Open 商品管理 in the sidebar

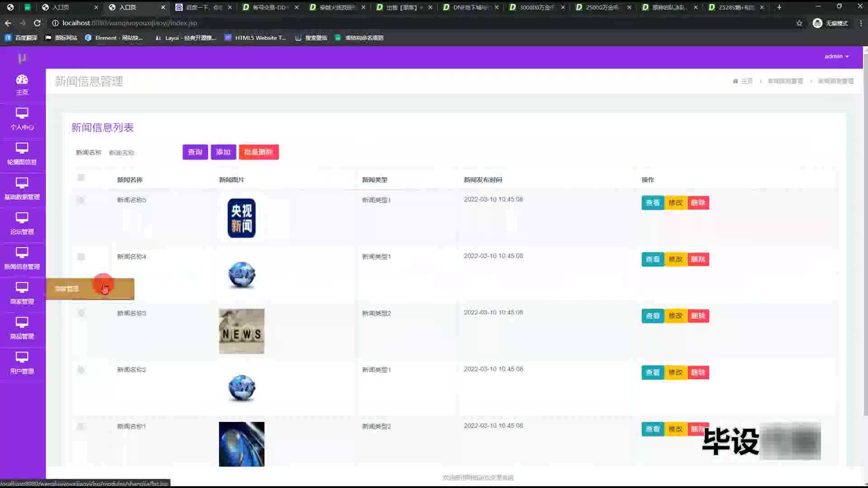tap(22, 328)
